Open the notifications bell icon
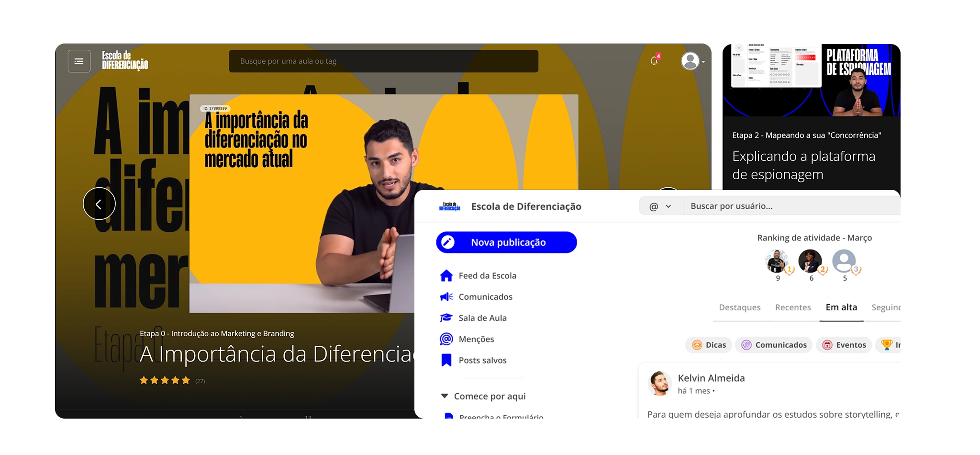 pyautogui.click(x=654, y=61)
